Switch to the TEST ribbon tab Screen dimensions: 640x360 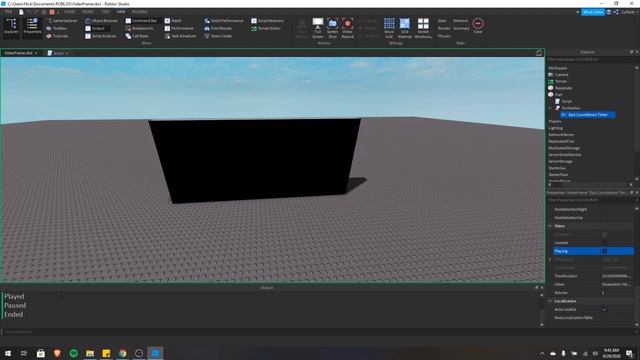(x=106, y=12)
